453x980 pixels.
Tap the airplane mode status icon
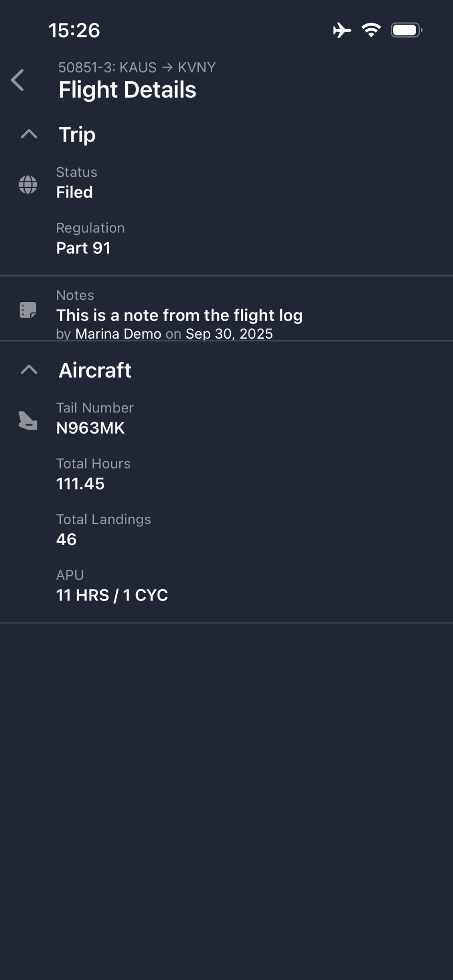[342, 31]
